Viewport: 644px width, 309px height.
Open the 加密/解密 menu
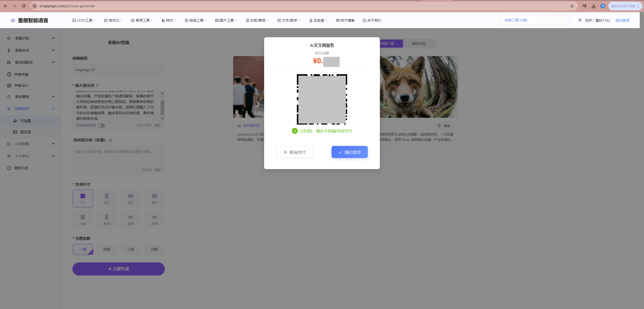point(257,20)
